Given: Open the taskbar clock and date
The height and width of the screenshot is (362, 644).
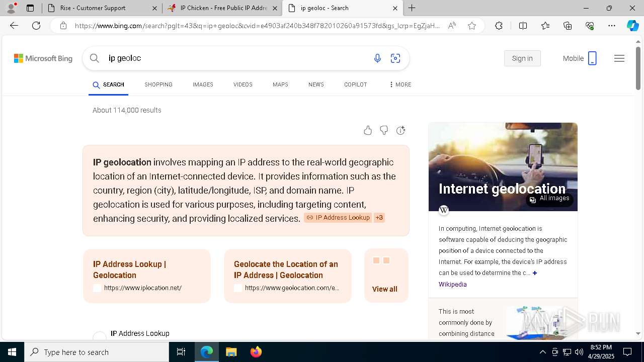Looking at the screenshot, I should click(x=600, y=352).
